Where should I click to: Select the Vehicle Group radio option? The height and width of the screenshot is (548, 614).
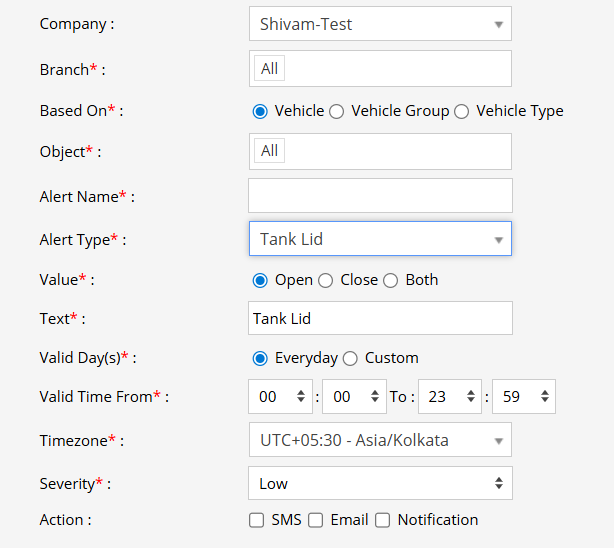point(337,111)
